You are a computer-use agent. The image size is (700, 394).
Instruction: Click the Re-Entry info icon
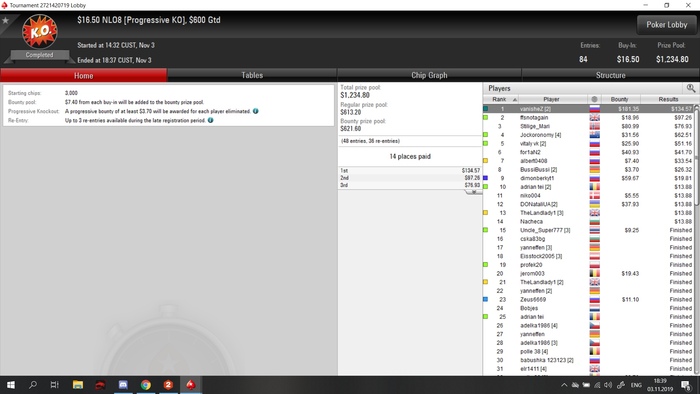[x=210, y=120]
